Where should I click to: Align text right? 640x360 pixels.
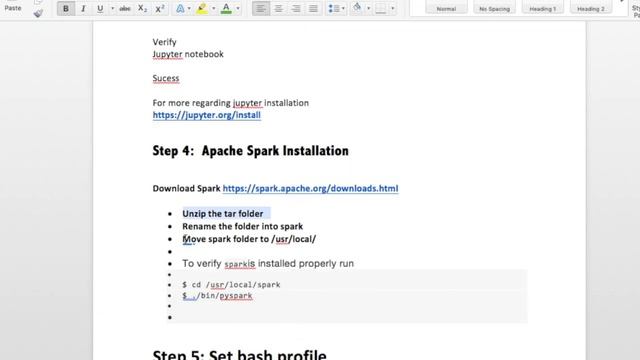pyautogui.click(x=296, y=9)
